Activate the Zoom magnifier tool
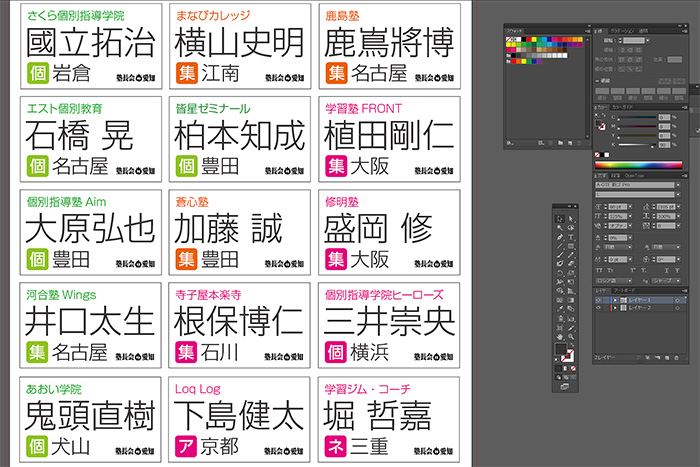 [x=571, y=337]
